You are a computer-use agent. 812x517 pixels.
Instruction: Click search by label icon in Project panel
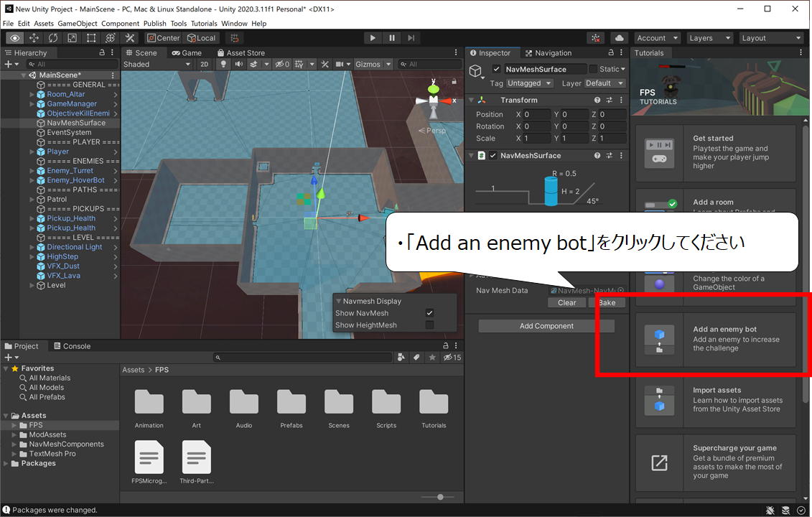click(416, 358)
